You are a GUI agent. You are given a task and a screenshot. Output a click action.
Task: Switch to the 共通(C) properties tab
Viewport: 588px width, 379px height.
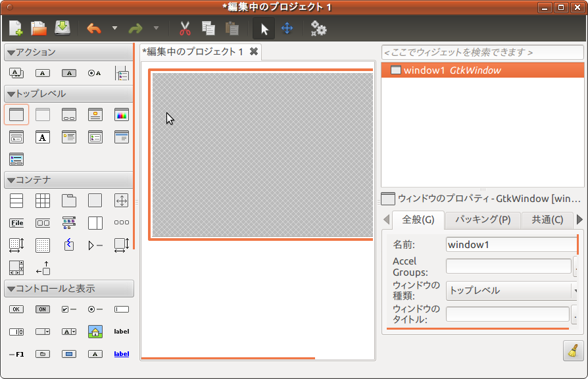[547, 220]
